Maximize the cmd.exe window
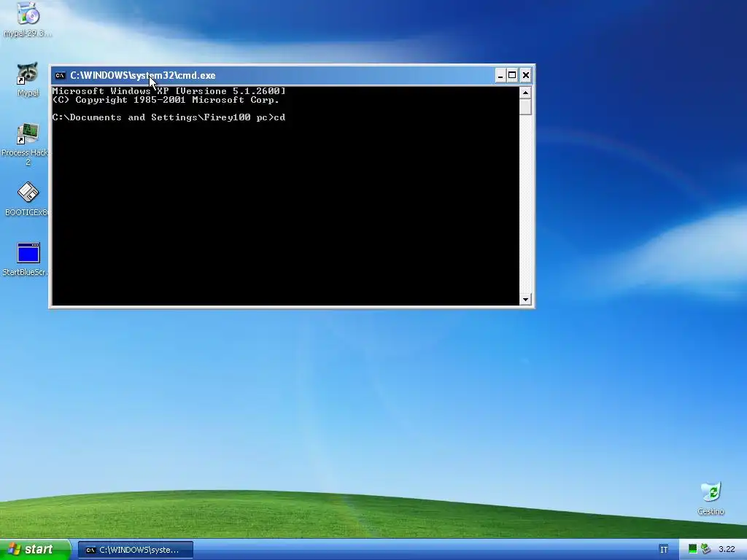747x560 pixels. pos(512,75)
